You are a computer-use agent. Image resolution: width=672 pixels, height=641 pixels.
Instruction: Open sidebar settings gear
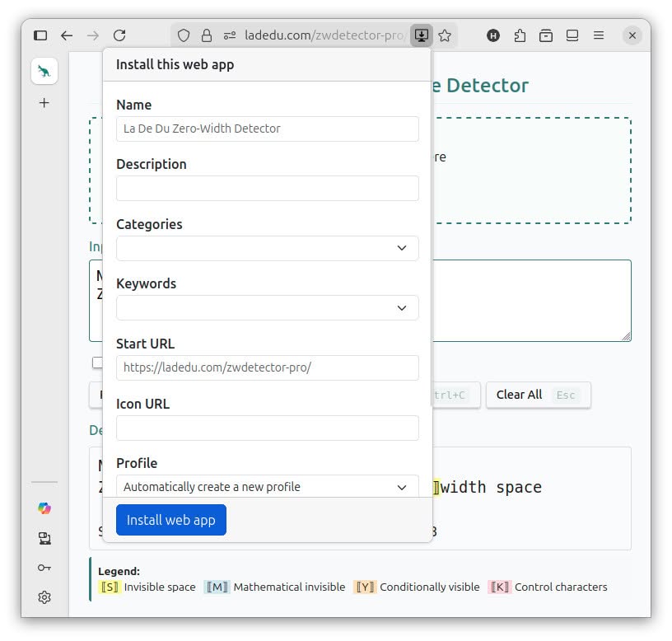(x=44, y=597)
